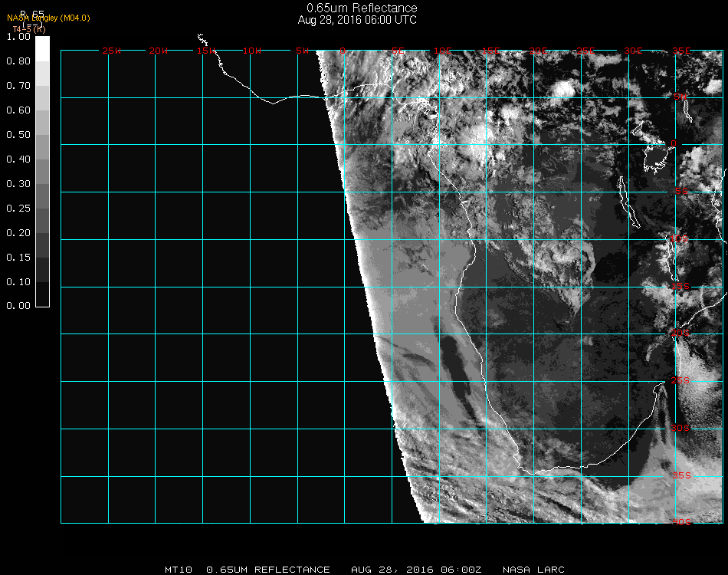Click the 5W longitude label
The height and width of the screenshot is (575, 728).
click(x=302, y=51)
